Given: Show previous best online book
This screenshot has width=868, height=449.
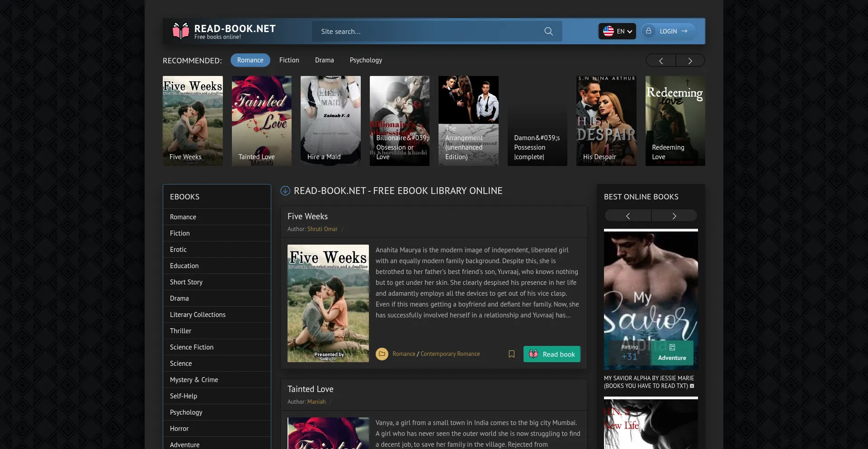Looking at the screenshot, I should pos(628,216).
